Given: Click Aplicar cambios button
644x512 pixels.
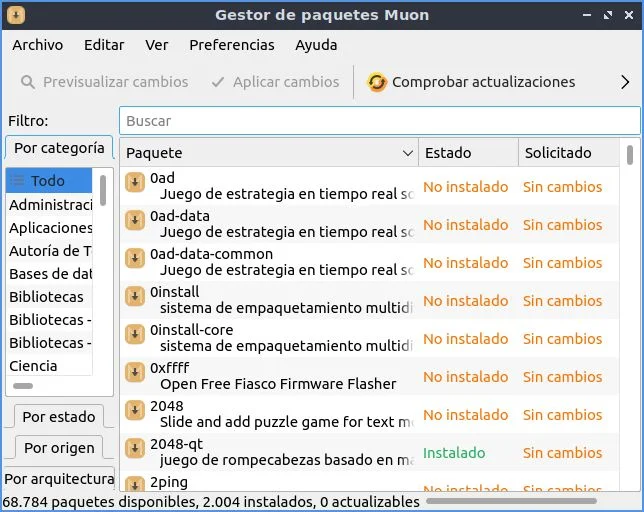Looking at the screenshot, I should coord(275,82).
